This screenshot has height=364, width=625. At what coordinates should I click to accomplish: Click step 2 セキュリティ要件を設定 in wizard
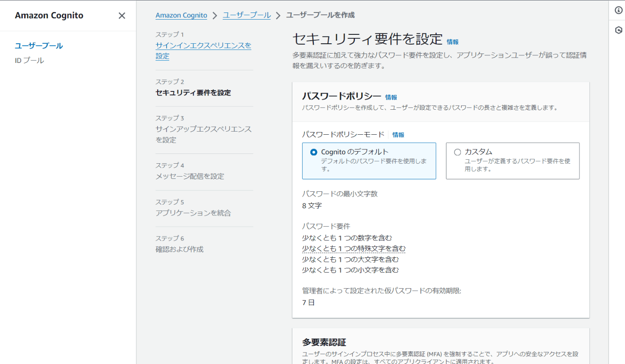(x=193, y=93)
